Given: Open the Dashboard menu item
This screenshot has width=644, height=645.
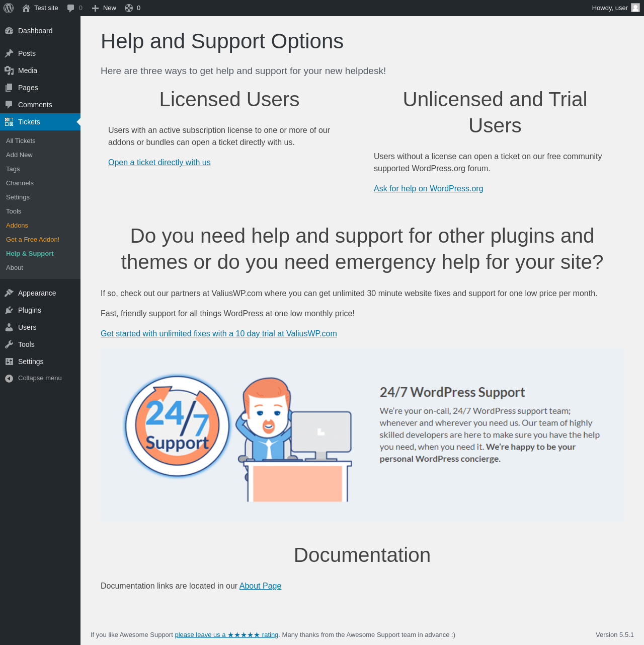Looking at the screenshot, I should coord(40,31).
